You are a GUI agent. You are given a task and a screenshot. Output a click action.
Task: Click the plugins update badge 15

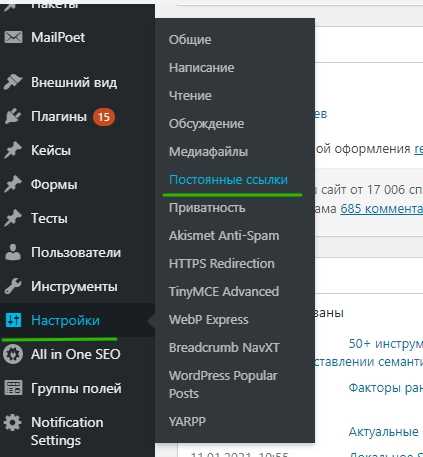[x=104, y=117]
